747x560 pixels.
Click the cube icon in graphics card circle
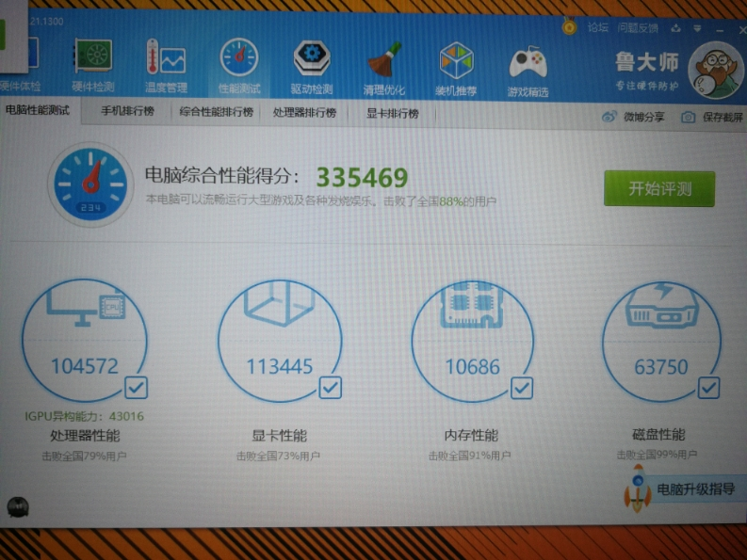279,303
